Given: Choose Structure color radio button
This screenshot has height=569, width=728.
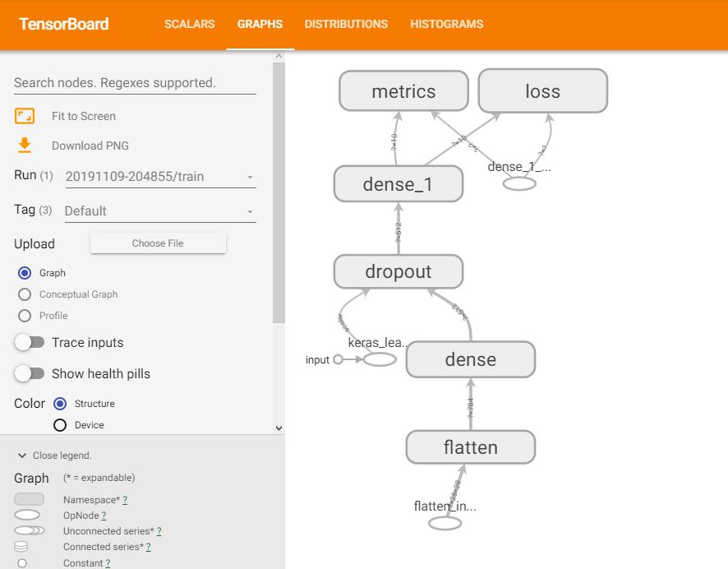Looking at the screenshot, I should click(60, 404).
